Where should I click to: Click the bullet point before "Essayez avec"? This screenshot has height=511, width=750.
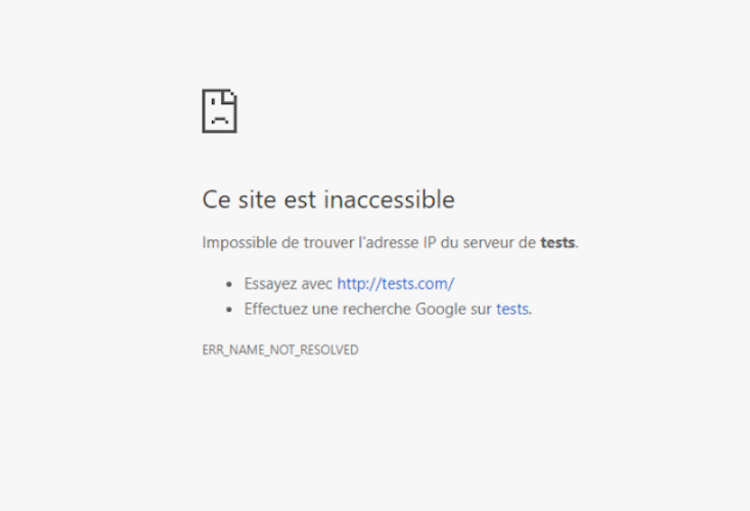(230, 284)
